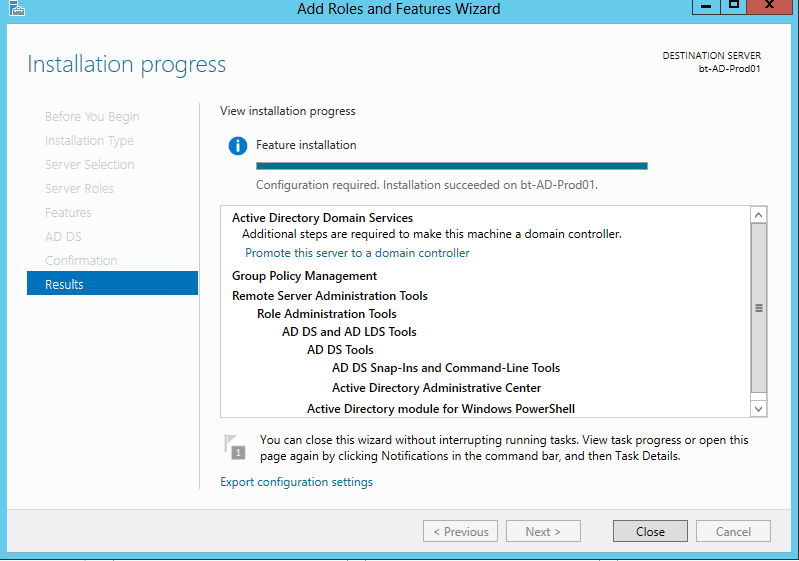The width and height of the screenshot is (799, 561).
Task: Click the feature installation progress bar
Action: click(451, 166)
